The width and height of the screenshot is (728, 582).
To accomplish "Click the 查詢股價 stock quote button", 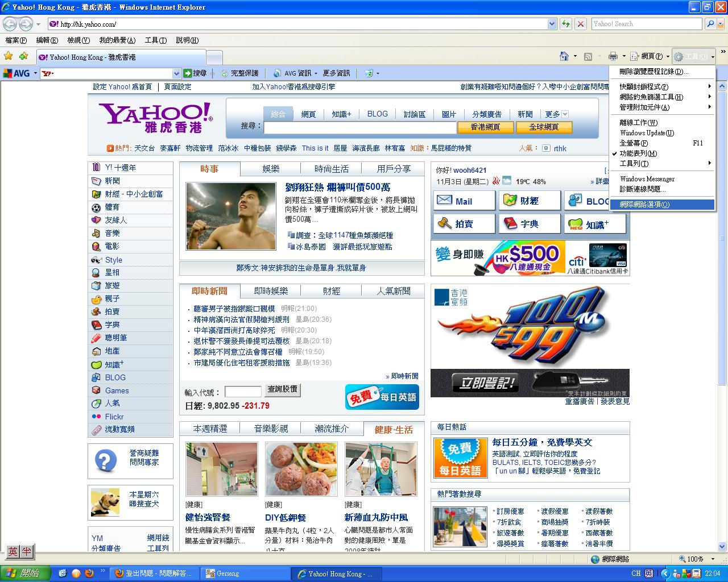I will (x=283, y=389).
